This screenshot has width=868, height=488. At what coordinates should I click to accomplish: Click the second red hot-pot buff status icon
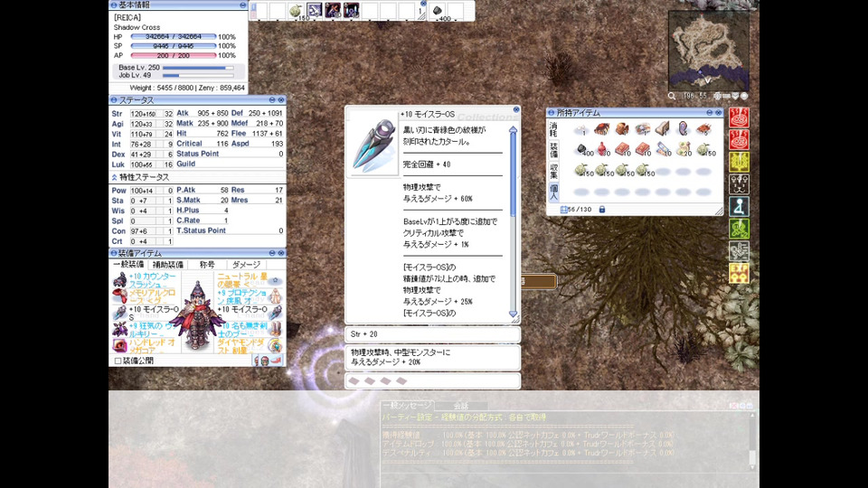pos(739,140)
